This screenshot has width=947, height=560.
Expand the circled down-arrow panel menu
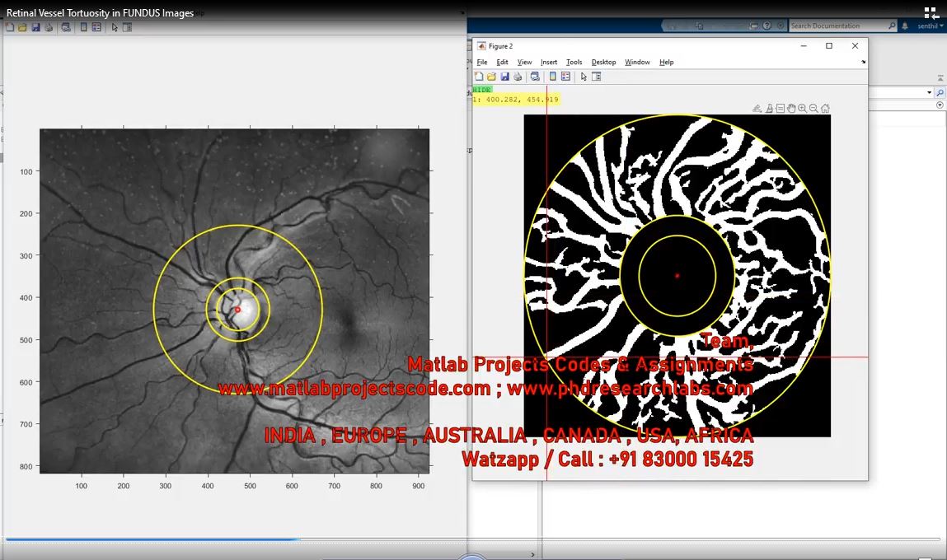940,105
